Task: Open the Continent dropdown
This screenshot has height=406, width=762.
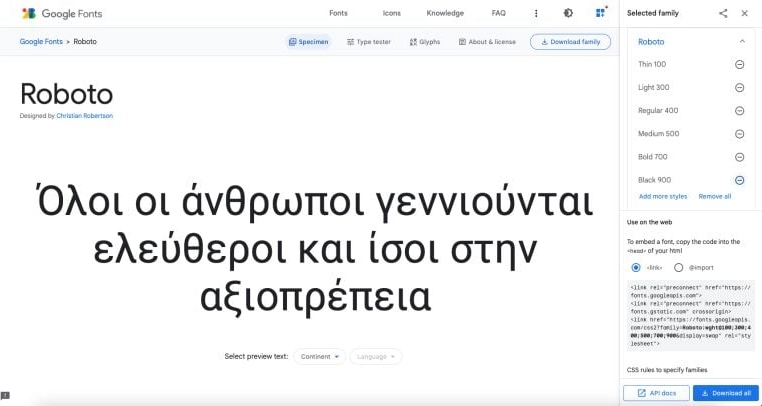Action: tap(319, 356)
